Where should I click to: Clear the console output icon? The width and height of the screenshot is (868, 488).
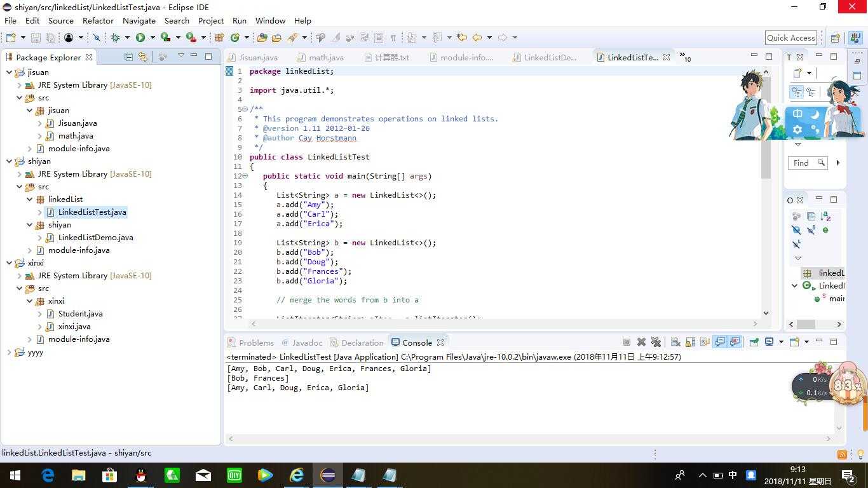(675, 342)
